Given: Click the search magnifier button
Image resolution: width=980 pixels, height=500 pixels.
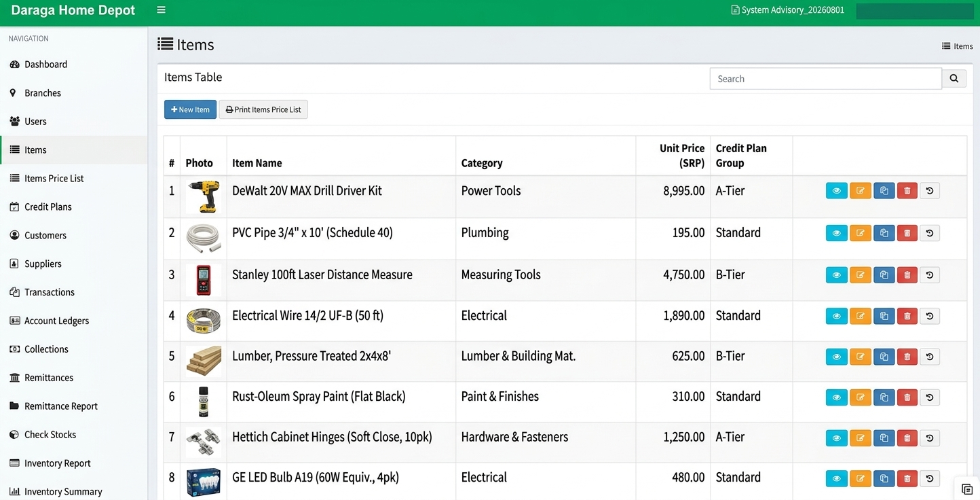Looking at the screenshot, I should (x=954, y=79).
